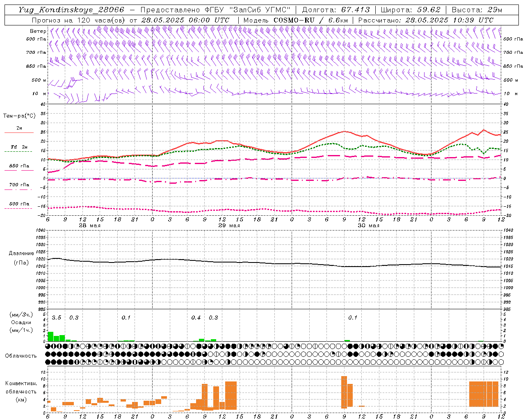Click the Облачность row label
The height and width of the screenshot is (420, 525).
21,356
